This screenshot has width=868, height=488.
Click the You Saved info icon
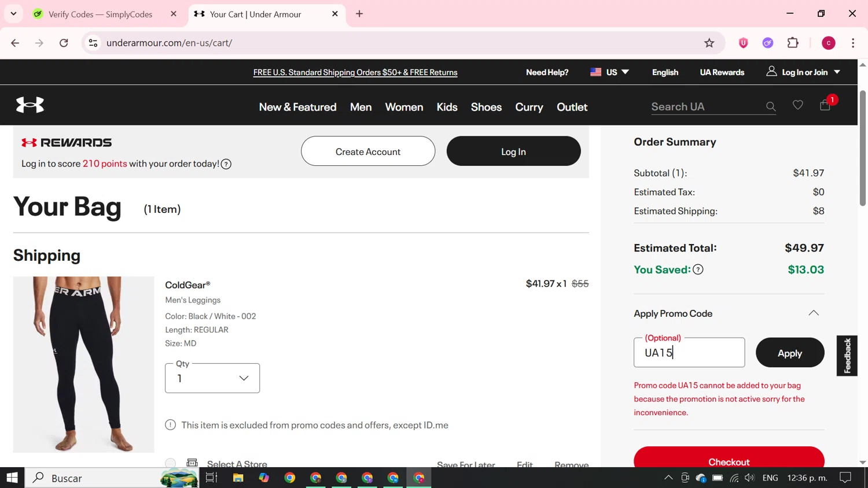(x=698, y=269)
